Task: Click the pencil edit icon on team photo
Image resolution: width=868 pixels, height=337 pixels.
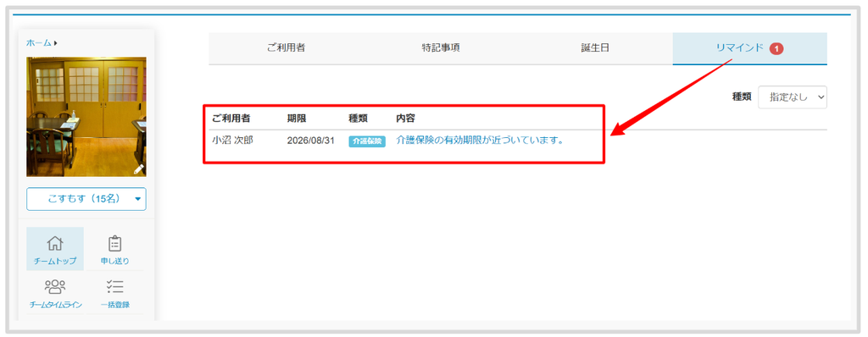Action: pos(138,169)
